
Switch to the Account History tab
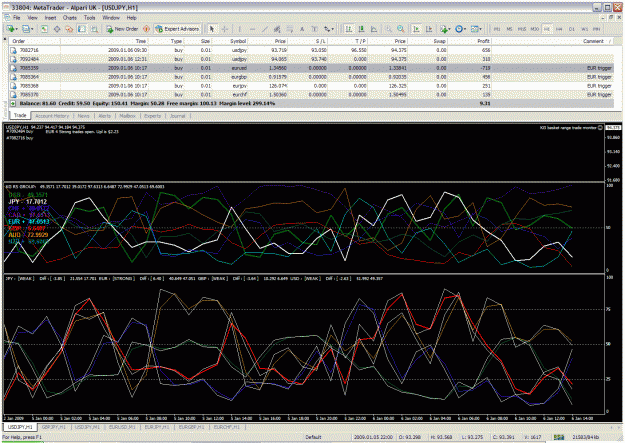tap(52, 116)
